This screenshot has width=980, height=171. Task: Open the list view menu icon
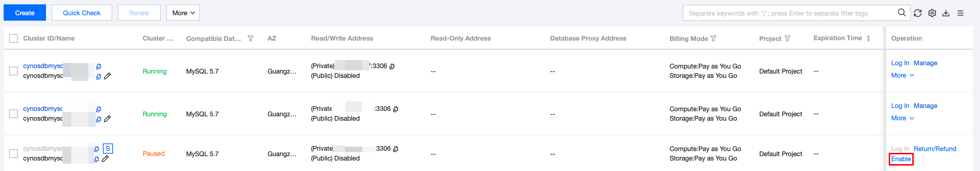[x=960, y=13]
